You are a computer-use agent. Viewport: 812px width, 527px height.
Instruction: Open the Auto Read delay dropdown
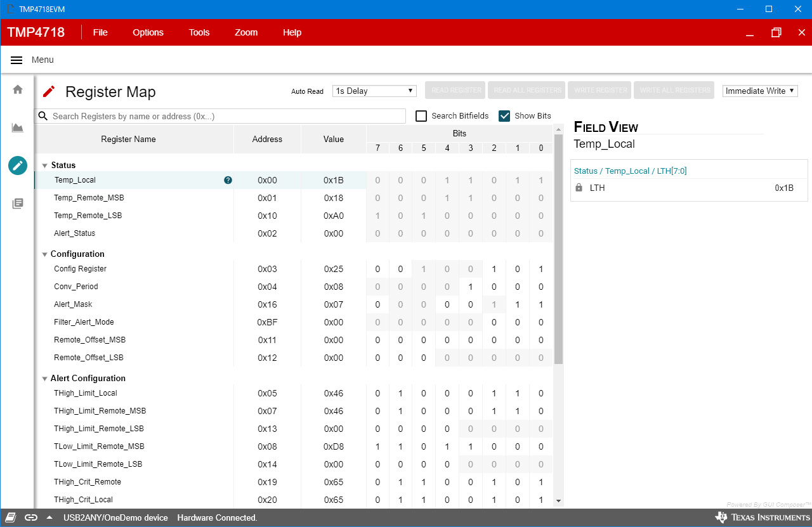point(374,91)
